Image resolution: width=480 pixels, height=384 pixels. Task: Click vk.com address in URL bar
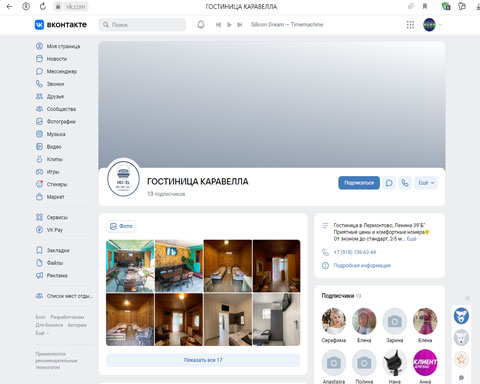pyautogui.click(x=75, y=6)
